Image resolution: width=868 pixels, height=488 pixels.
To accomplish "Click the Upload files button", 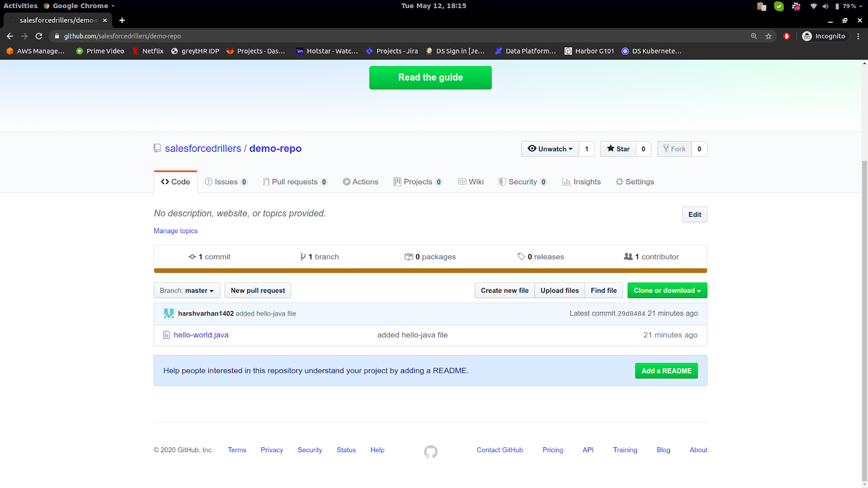I will (560, 291).
